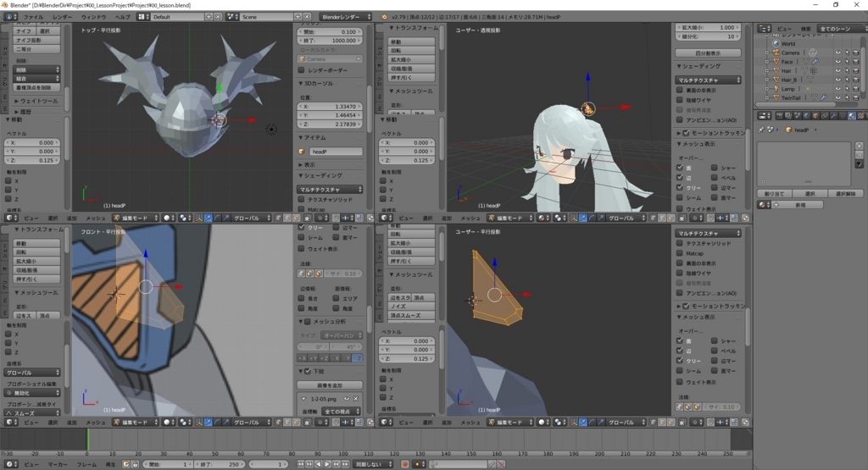
Task: Click the material tab icon in properties
Action: pos(852,115)
